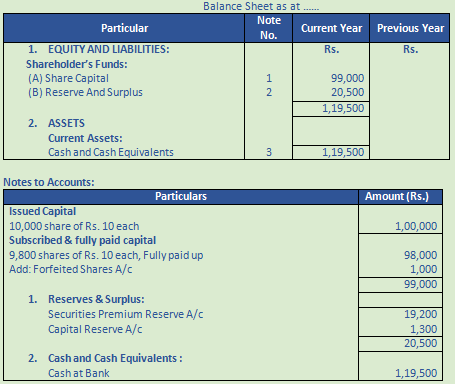Image resolution: width=455 pixels, height=384 pixels.
Task: Select note number 1 for Share Capital
Action: (269, 78)
